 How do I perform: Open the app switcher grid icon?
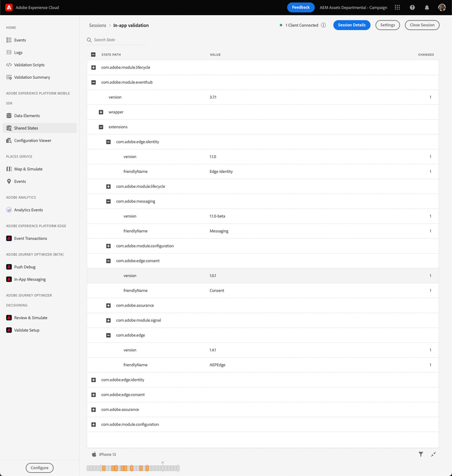(x=397, y=7)
